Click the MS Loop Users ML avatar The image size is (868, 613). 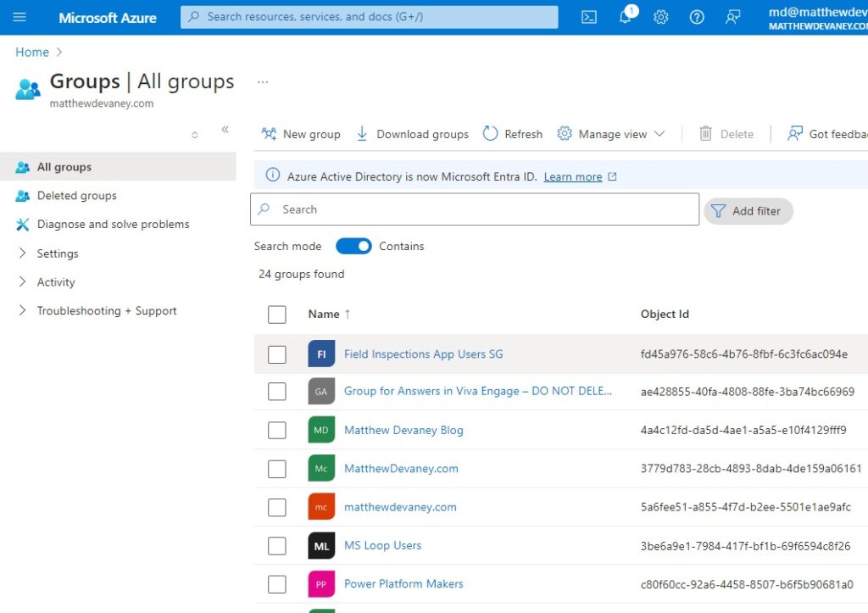pos(321,545)
